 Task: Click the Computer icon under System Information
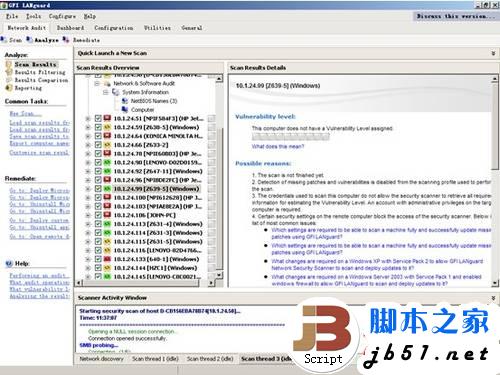coord(125,109)
